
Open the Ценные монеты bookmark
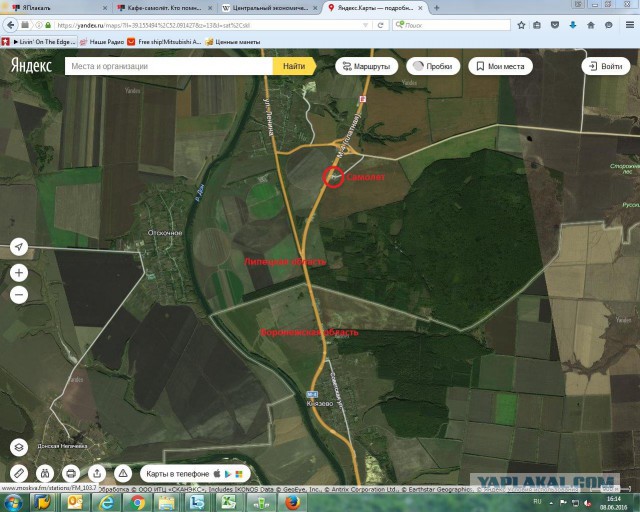click(x=233, y=42)
